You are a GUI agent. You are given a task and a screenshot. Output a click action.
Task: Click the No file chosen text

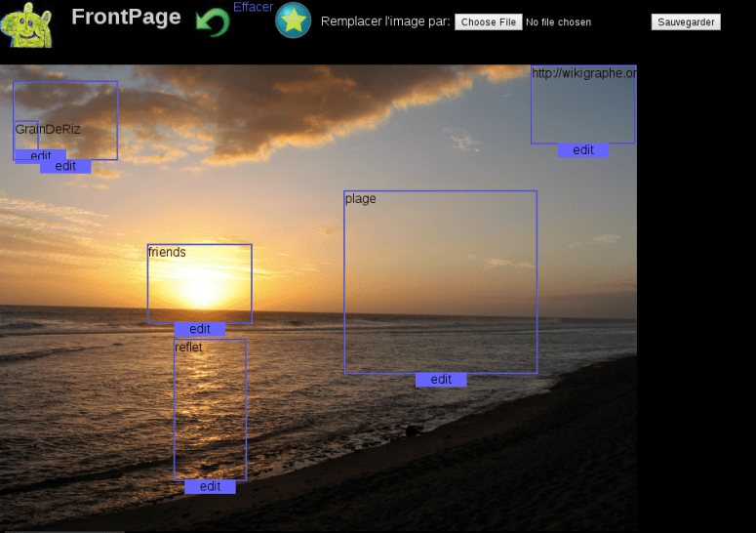pos(558,22)
